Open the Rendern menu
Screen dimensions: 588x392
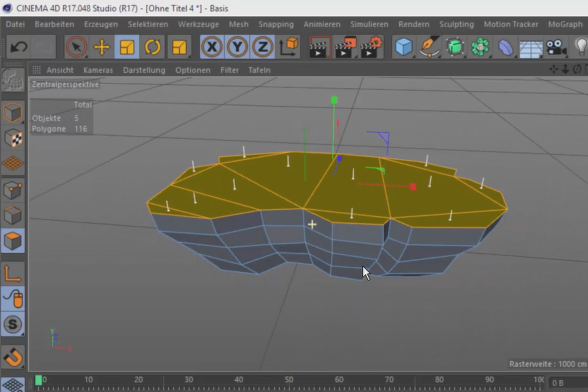click(414, 24)
